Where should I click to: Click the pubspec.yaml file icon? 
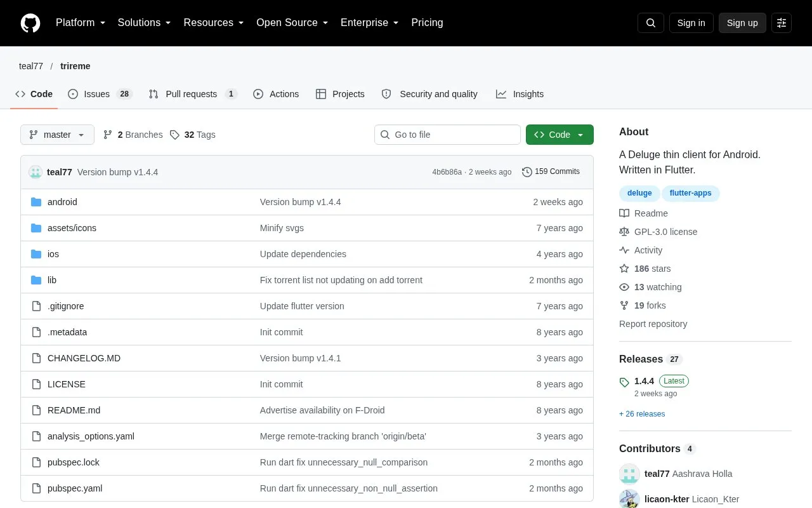36,488
